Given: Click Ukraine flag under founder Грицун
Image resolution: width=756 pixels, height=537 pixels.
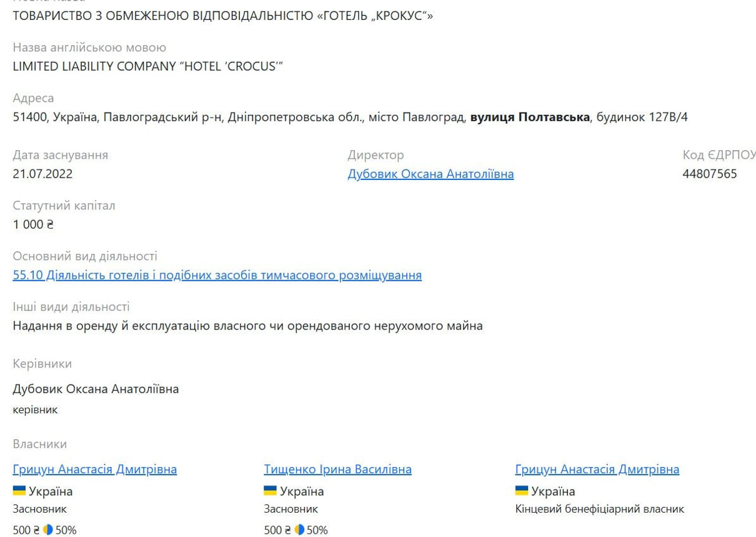Looking at the screenshot, I should pos(19,491).
